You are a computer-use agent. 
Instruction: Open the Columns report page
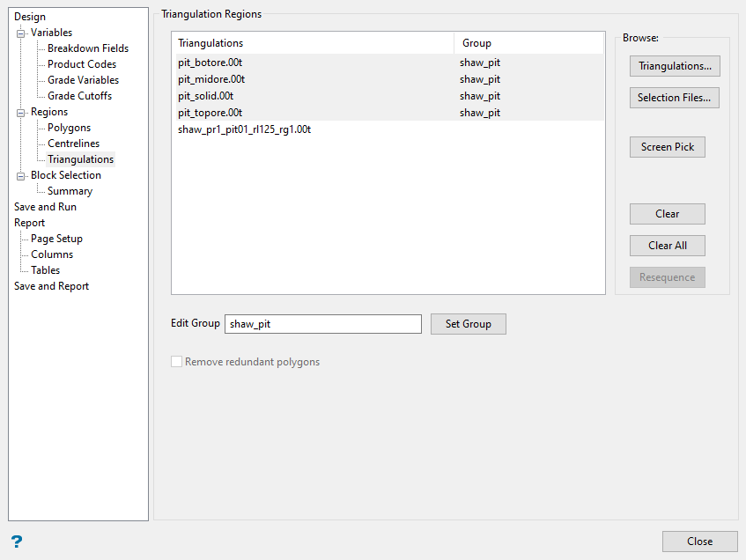(52, 254)
